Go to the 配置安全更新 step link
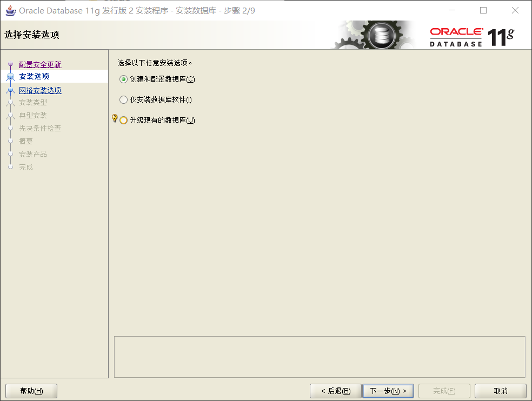The image size is (532, 401). (x=40, y=64)
